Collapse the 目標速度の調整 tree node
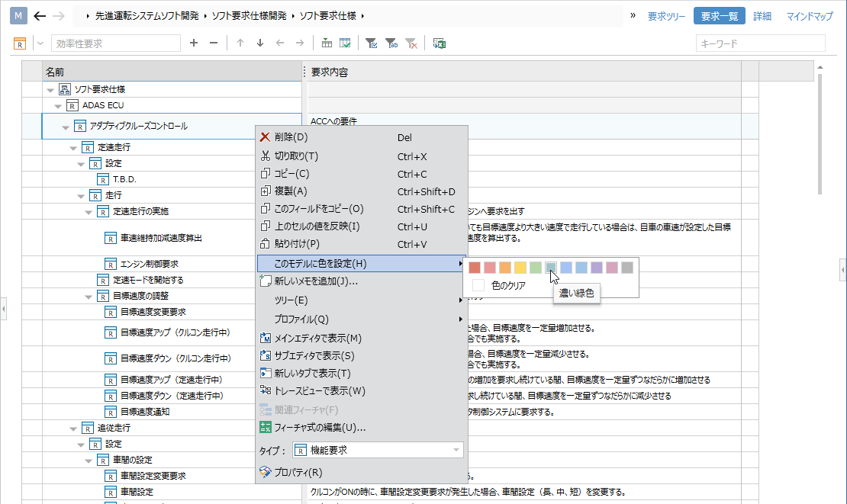The width and height of the screenshot is (847, 504). click(88, 297)
